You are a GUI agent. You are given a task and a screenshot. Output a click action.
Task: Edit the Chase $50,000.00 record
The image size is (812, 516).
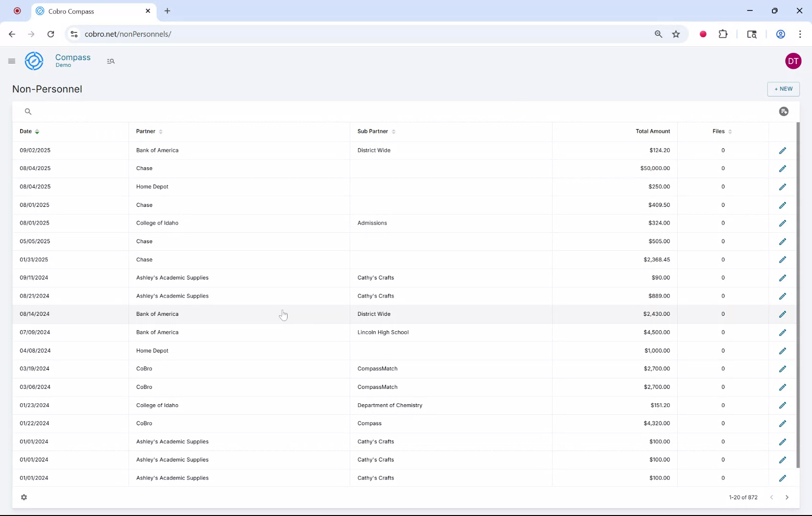click(783, 168)
